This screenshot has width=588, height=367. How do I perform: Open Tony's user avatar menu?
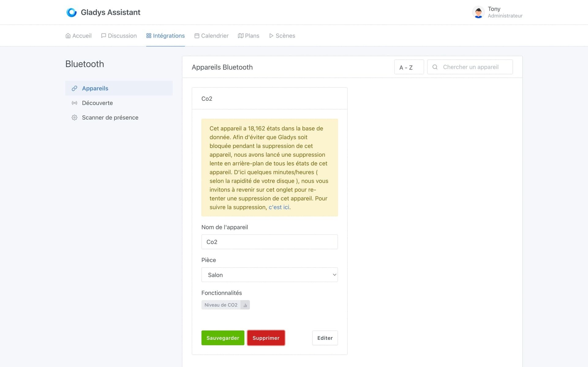478,12
